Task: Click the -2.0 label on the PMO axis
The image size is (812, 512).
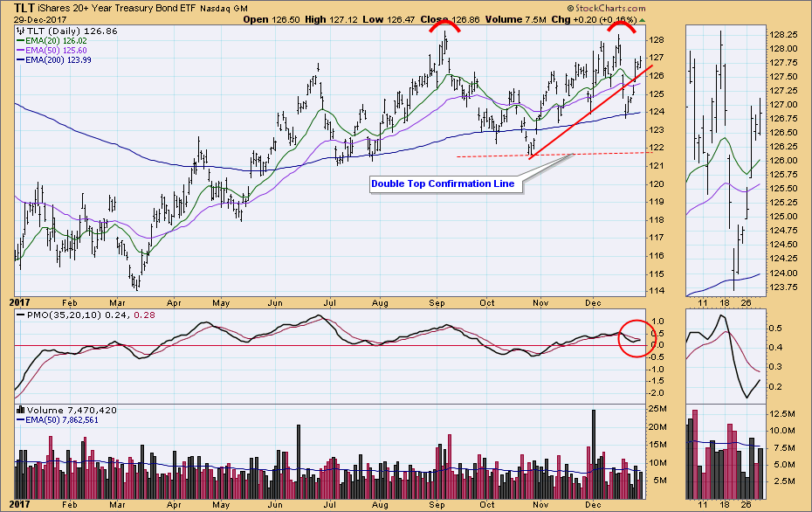Action: click(656, 393)
